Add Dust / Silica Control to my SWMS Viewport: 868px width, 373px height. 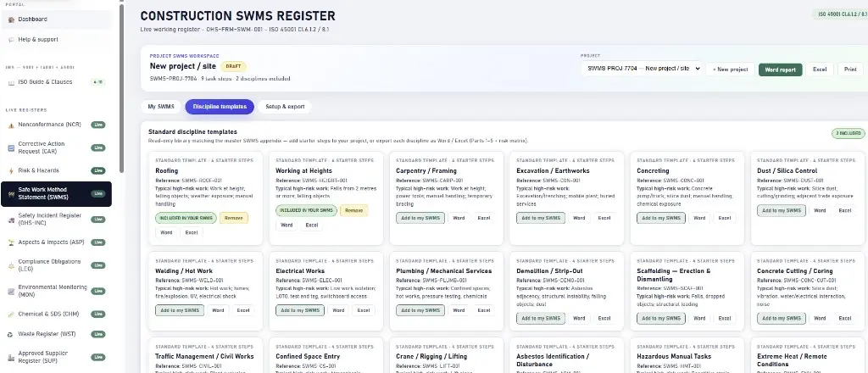pyautogui.click(x=782, y=210)
